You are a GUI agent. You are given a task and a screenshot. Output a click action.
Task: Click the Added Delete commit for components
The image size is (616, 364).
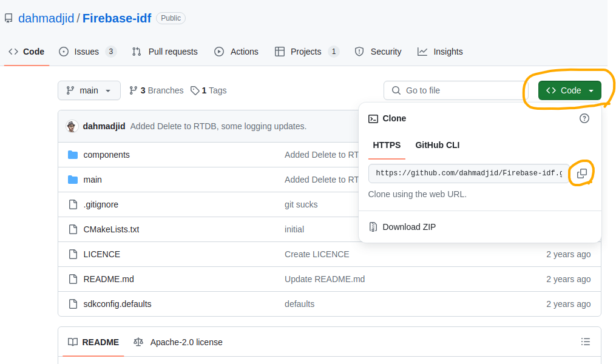[x=322, y=155]
